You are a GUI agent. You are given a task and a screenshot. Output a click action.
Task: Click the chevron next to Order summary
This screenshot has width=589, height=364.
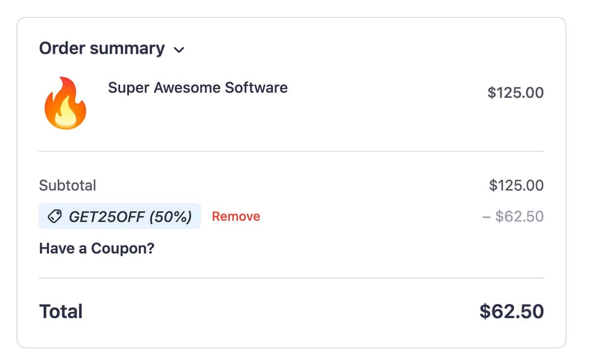pyautogui.click(x=180, y=50)
